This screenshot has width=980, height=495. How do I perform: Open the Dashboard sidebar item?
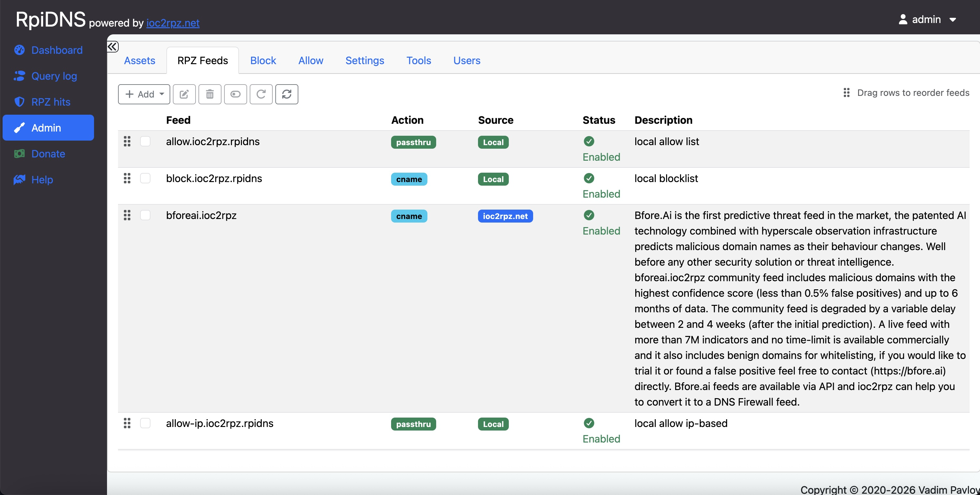point(57,50)
